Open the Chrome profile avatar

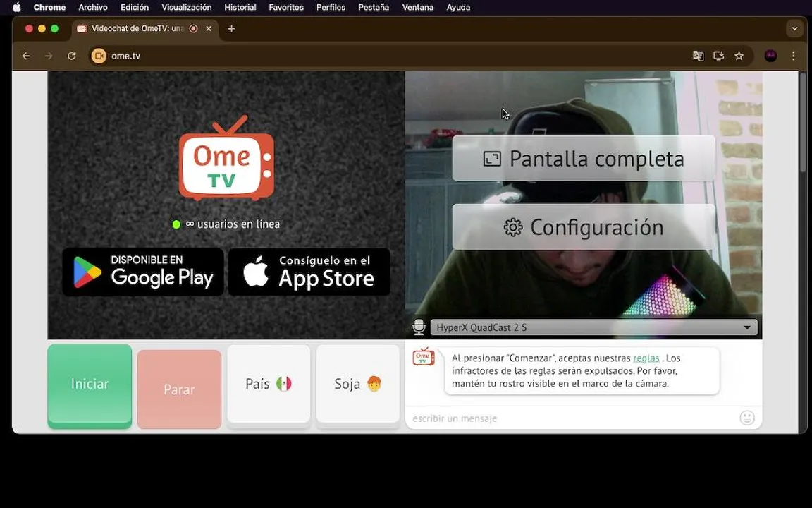(x=770, y=56)
